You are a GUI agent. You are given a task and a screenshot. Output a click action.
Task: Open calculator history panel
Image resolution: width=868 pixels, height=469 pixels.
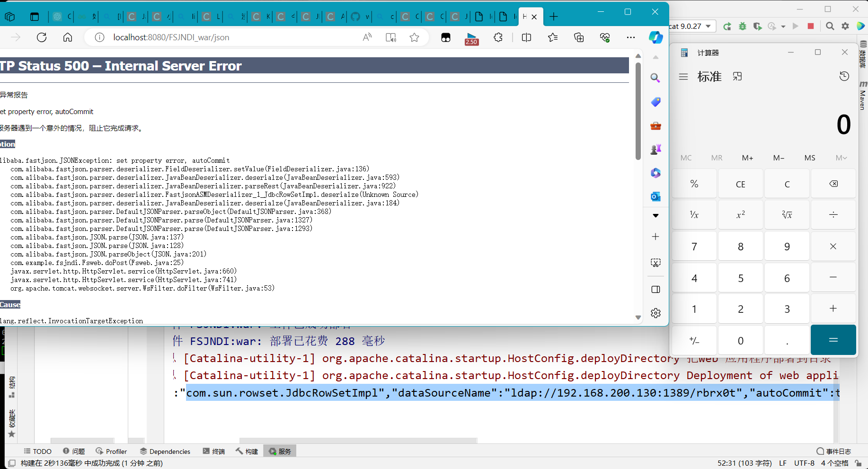844,76
